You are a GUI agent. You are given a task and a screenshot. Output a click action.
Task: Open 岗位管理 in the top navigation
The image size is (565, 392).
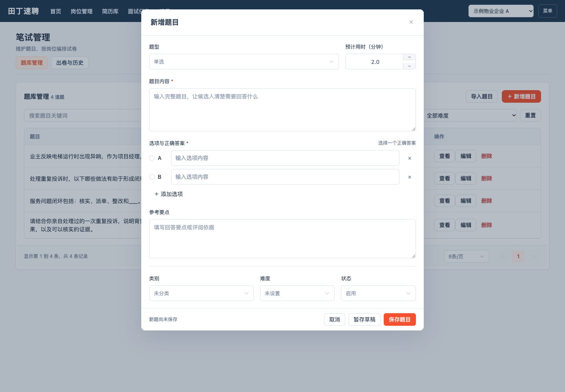pos(82,11)
